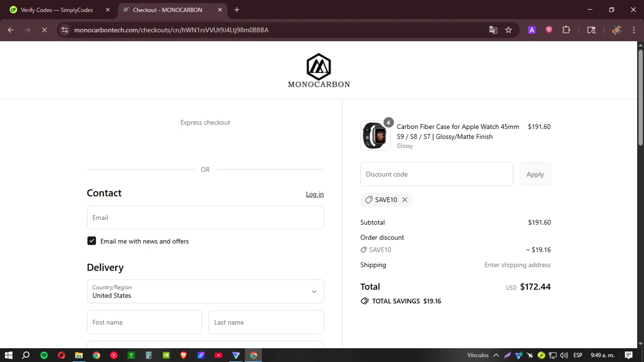The height and width of the screenshot is (362, 644).
Task: Open Brave browser from taskbar
Action: (x=183, y=355)
